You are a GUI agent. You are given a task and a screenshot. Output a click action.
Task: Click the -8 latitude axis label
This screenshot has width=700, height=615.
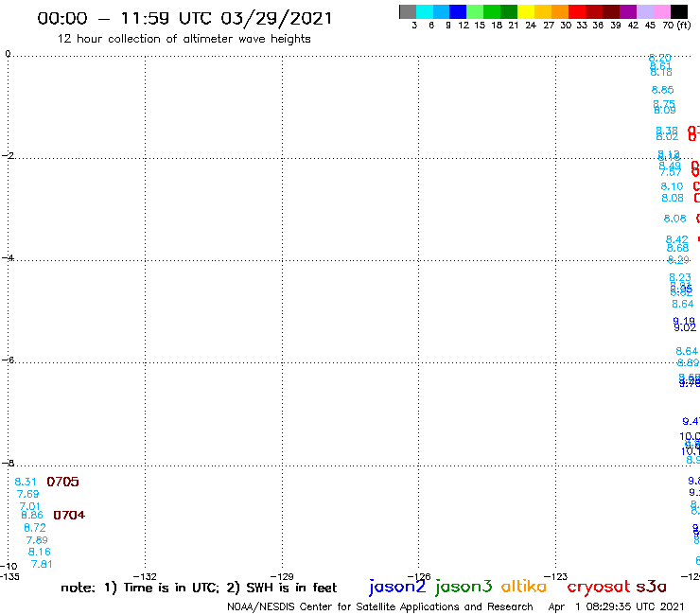point(8,464)
